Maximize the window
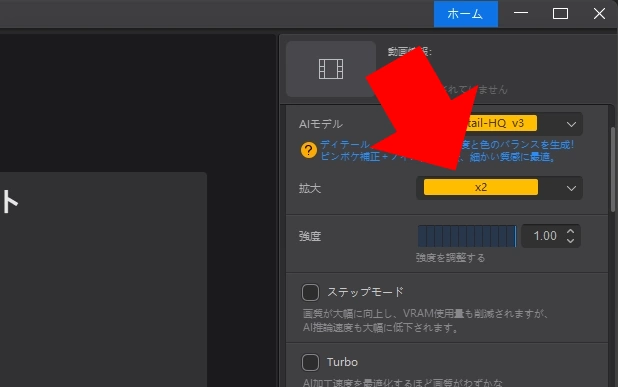This screenshot has height=387, width=618. [x=560, y=13]
